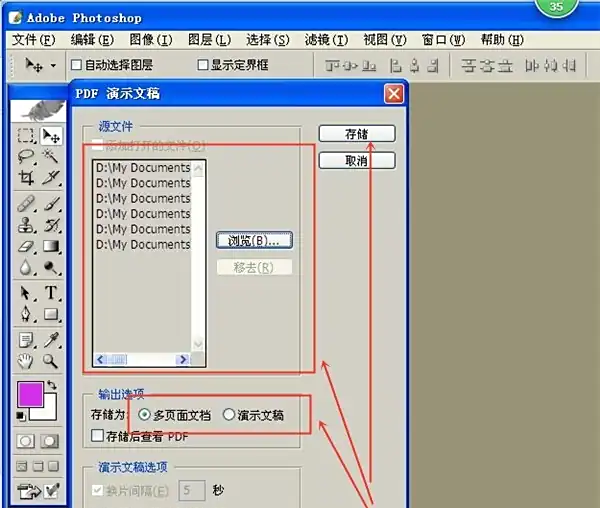
Task: Switch to Quick Mask mode
Action: click(50, 441)
